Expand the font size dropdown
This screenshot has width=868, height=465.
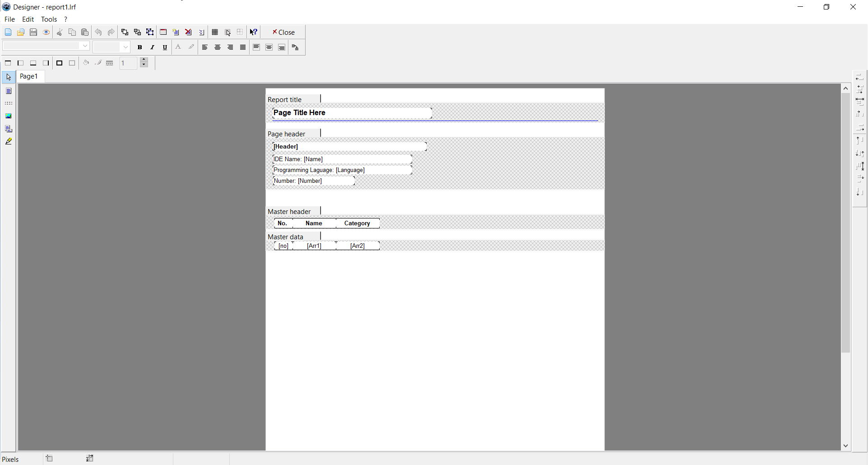click(x=125, y=47)
